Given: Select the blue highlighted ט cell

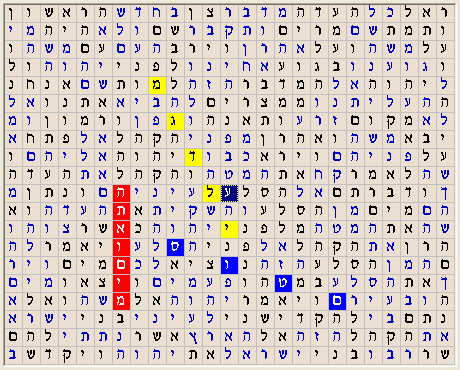Looking at the screenshot, I should [283, 282].
